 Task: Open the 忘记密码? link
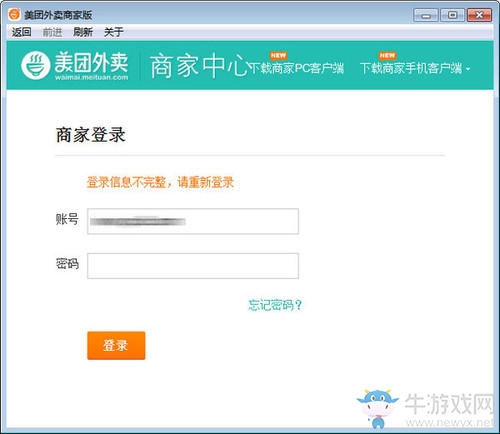pos(275,305)
